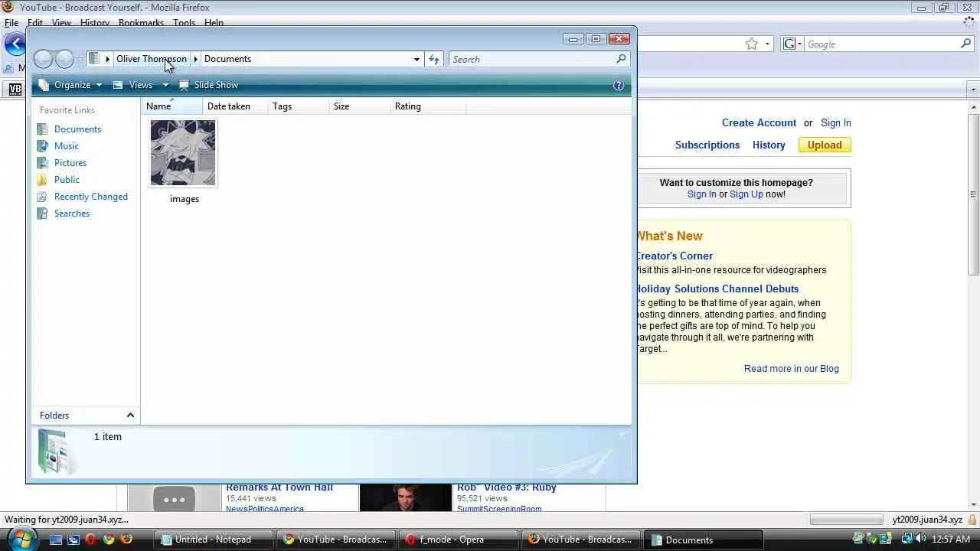
Task: Open Pictures favorite link
Action: tap(70, 163)
